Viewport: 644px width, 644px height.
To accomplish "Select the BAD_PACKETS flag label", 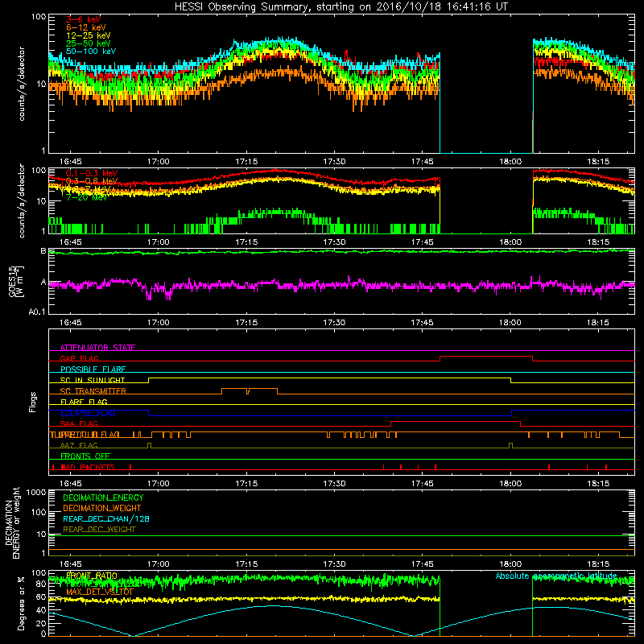I will point(88,467).
